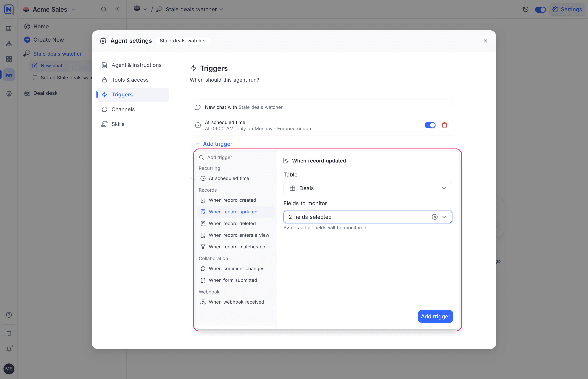Image resolution: width=588 pixels, height=379 pixels.
Task: Select When record enters a view
Action: coord(236,235)
